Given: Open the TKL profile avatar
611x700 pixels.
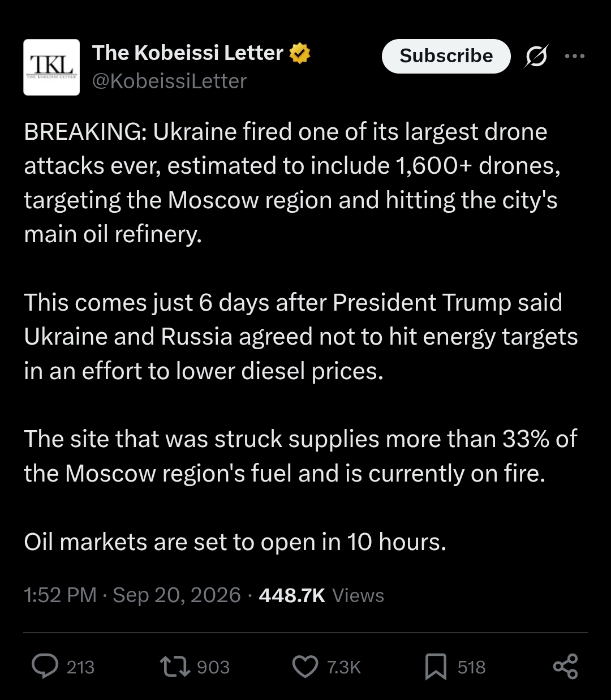Looking at the screenshot, I should [x=51, y=67].
